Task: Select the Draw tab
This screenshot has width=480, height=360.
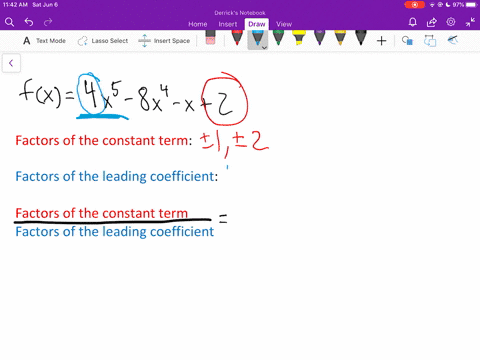Action: [257, 24]
